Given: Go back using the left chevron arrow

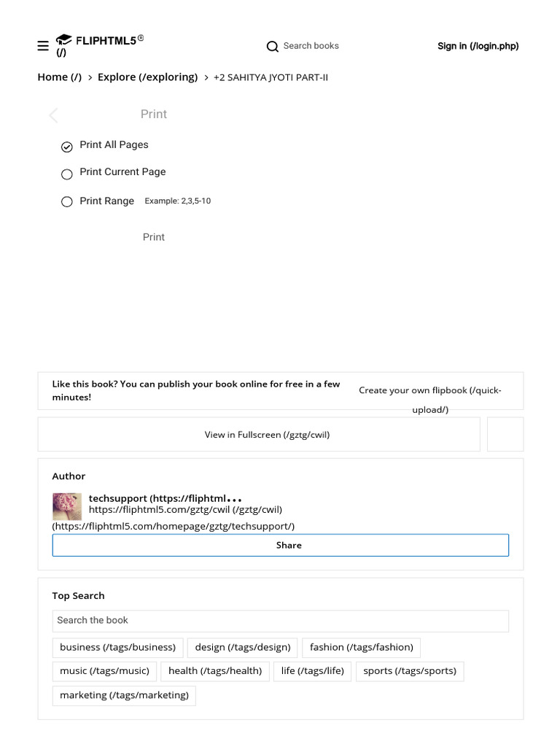Looking at the screenshot, I should (x=53, y=115).
